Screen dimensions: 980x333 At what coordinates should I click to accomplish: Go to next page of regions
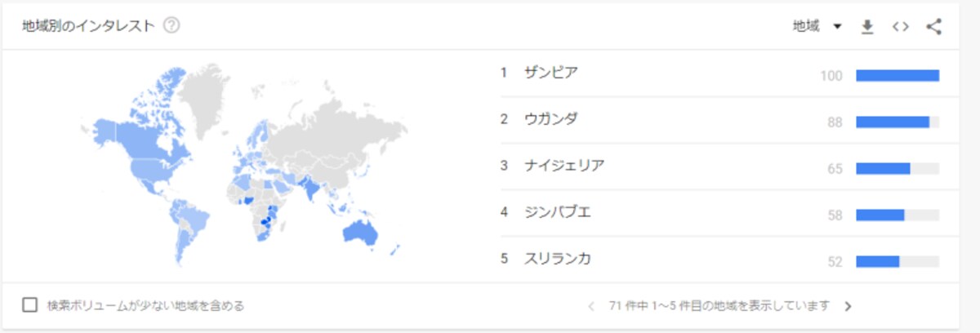pyautogui.click(x=848, y=307)
